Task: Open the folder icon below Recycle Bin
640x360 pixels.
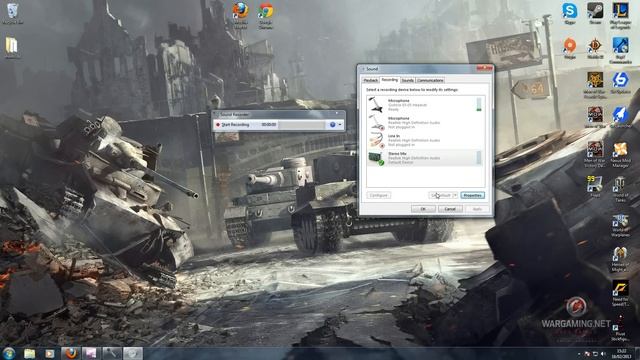Action: point(11,48)
